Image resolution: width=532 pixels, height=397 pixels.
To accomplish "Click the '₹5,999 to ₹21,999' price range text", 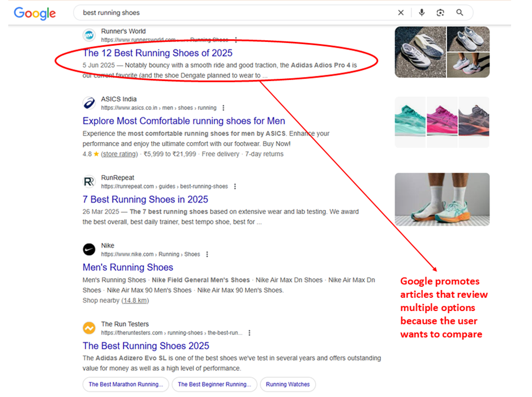I will pos(170,154).
